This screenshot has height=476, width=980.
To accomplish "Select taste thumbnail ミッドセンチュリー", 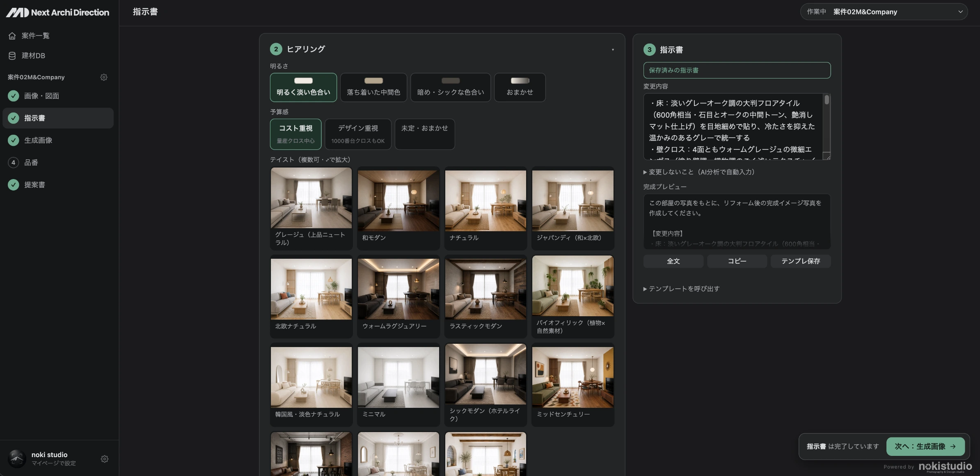I will tap(573, 385).
